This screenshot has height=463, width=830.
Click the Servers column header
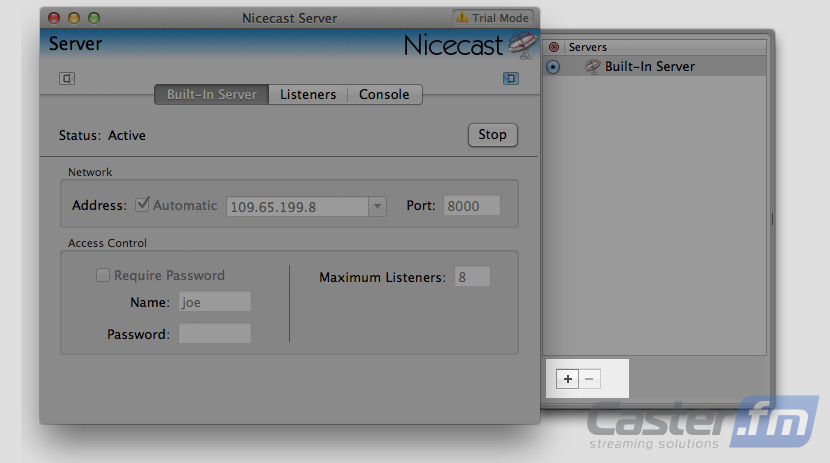point(665,47)
